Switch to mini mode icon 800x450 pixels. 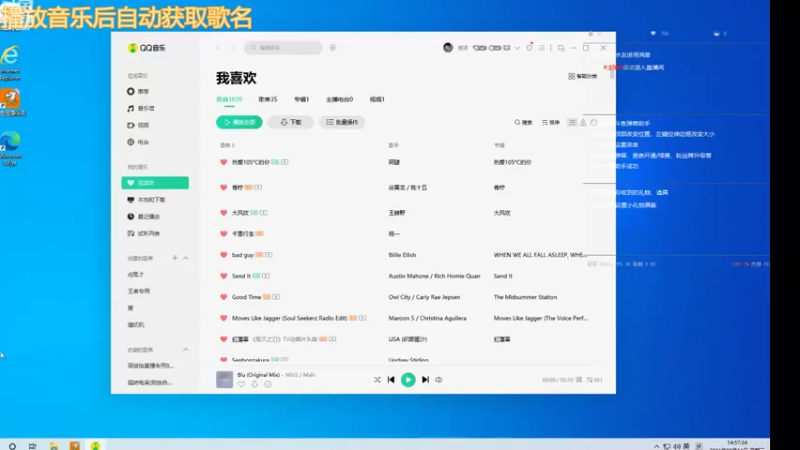(x=561, y=48)
